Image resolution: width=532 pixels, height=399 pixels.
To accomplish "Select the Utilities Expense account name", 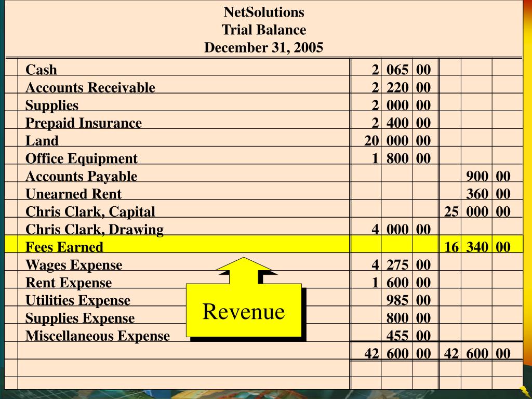I will (78, 300).
